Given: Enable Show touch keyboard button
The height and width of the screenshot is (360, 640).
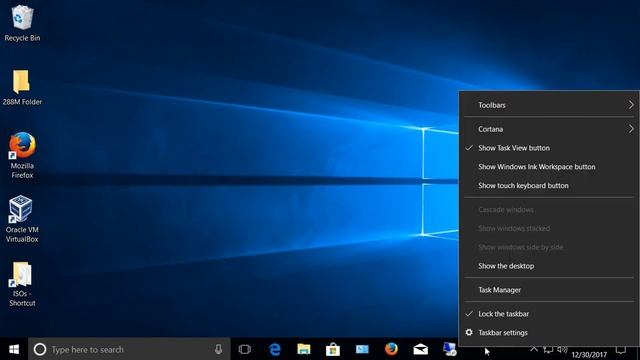Looking at the screenshot, I should point(549,185).
